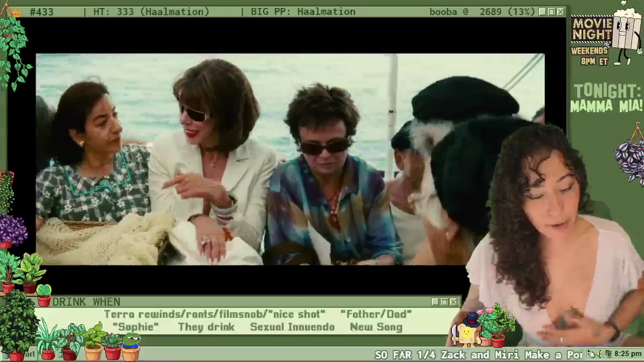
Task: Minimize the DRINK WHEN window
Action: point(435,302)
